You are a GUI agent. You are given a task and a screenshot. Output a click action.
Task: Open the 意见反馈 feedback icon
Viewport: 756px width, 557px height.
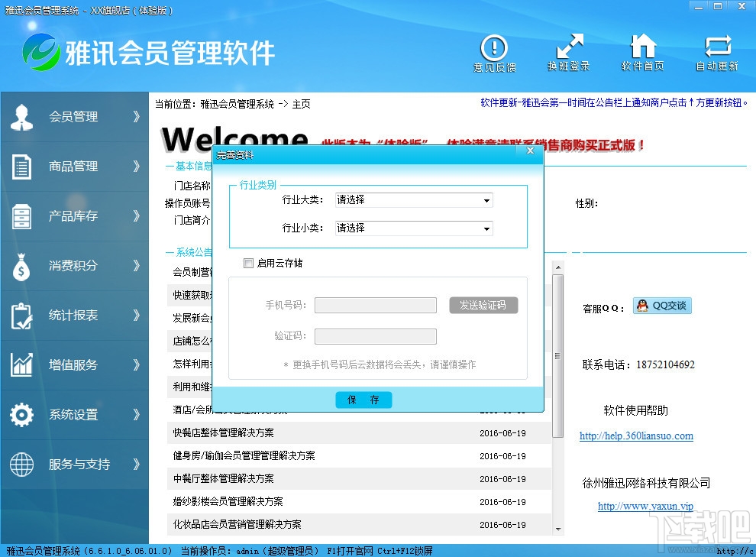point(493,52)
